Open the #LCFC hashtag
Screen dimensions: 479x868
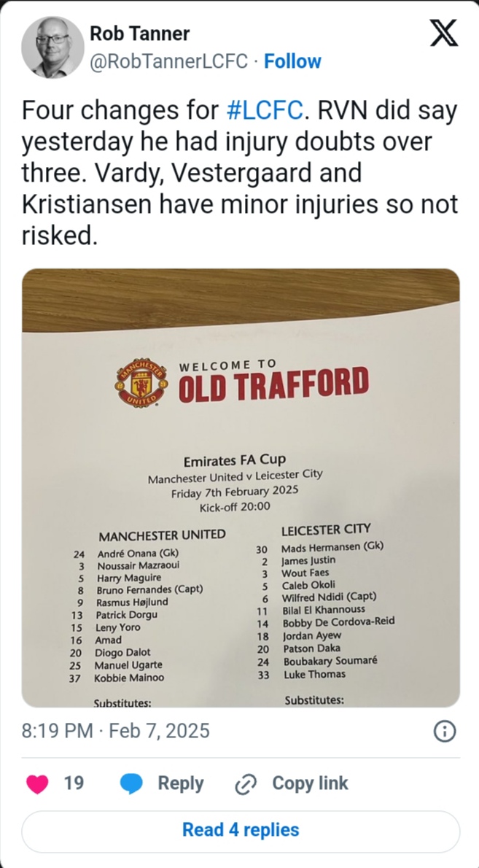click(265, 112)
